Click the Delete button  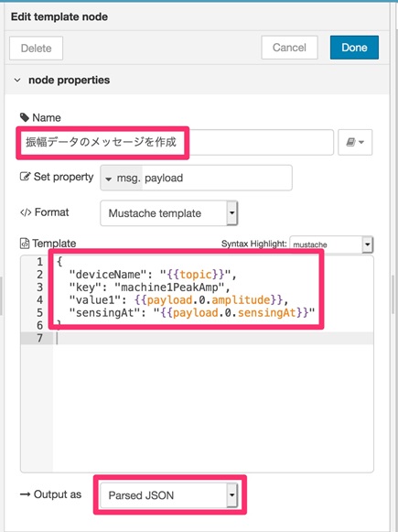click(x=36, y=49)
